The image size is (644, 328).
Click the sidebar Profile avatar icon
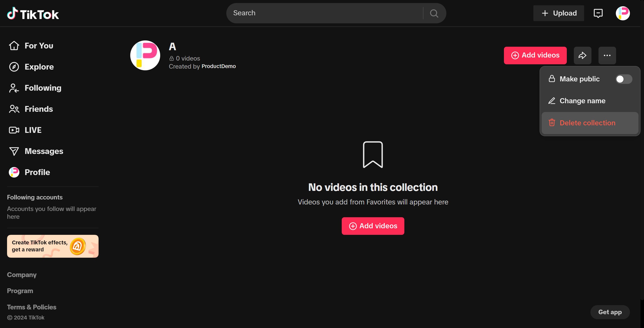14,172
